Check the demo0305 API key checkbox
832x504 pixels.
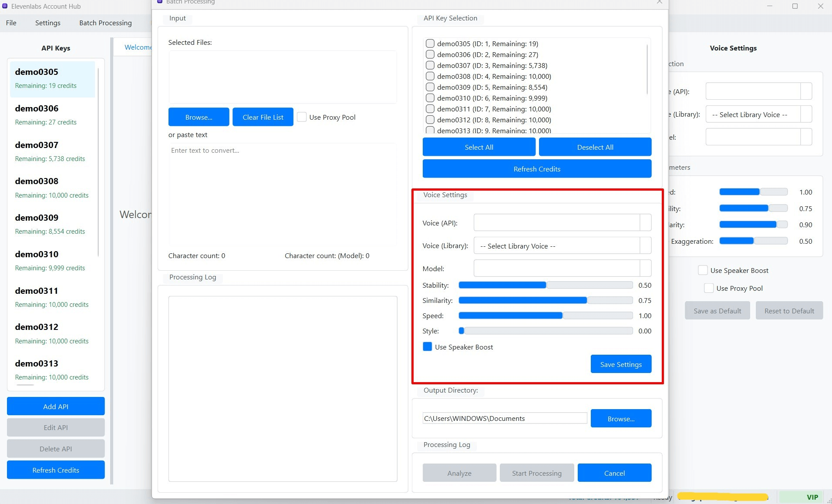coord(430,44)
